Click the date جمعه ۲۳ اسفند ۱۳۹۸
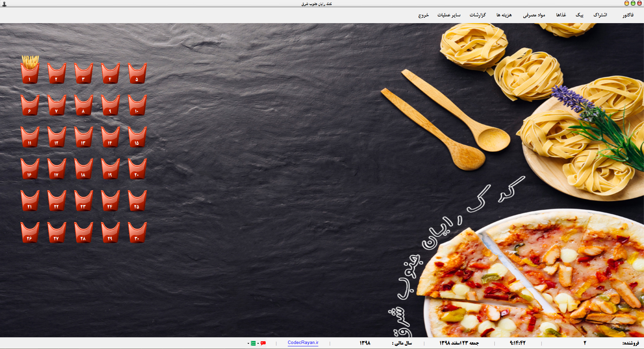The height and width of the screenshot is (349, 644). click(459, 343)
